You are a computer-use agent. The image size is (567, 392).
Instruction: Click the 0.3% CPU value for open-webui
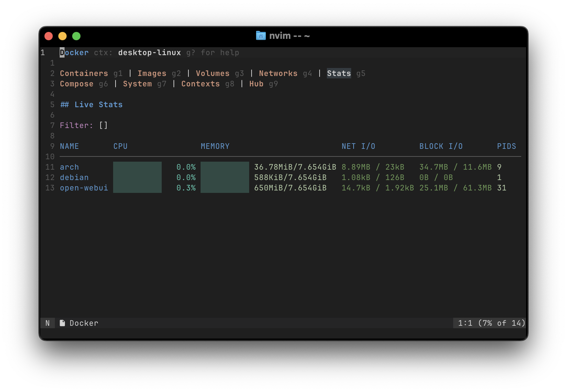click(x=186, y=188)
